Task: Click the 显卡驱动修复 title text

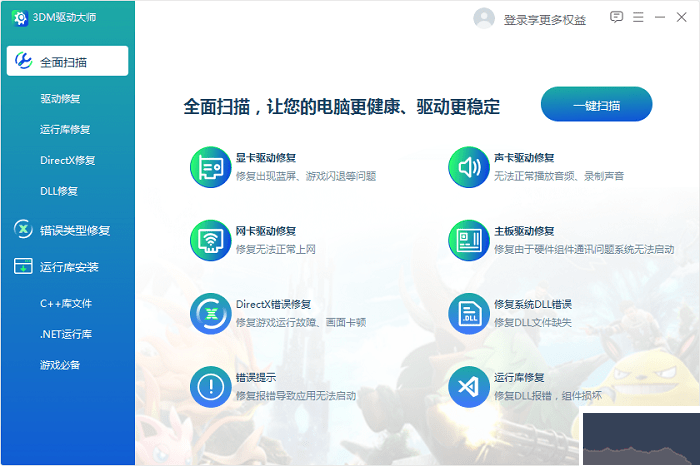Action: tap(266, 158)
